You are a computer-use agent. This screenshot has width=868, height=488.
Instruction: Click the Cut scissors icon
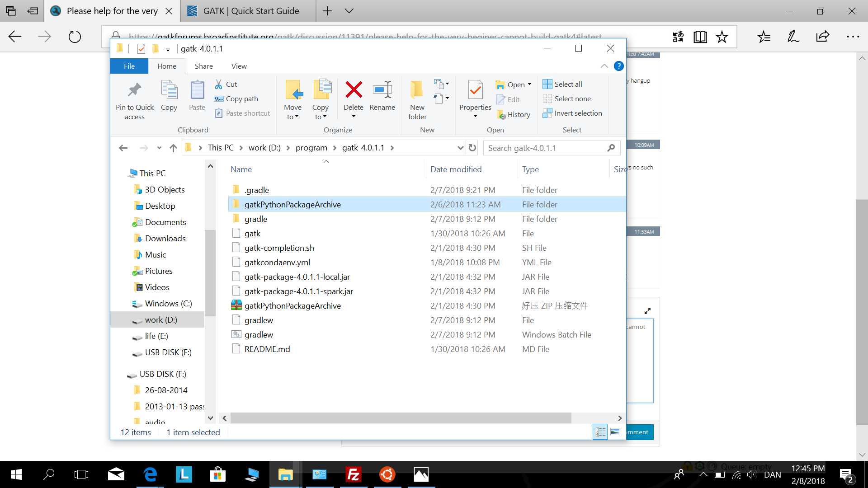click(218, 84)
